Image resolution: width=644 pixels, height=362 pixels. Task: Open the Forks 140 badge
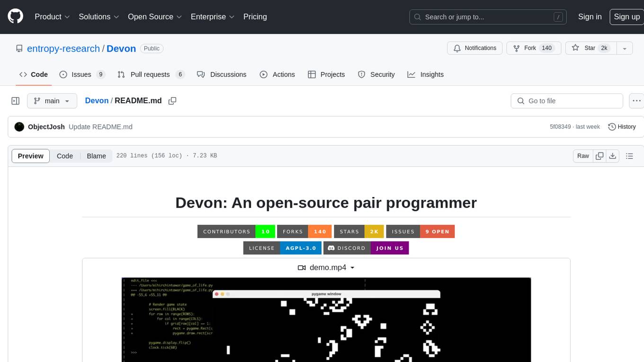[304, 231]
